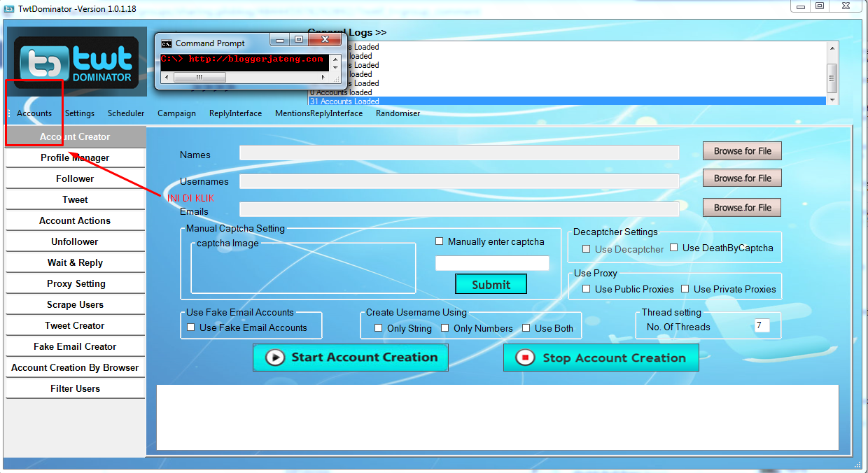The image size is (868, 473).
Task: Click the No. Of Threads input field
Action: click(762, 325)
